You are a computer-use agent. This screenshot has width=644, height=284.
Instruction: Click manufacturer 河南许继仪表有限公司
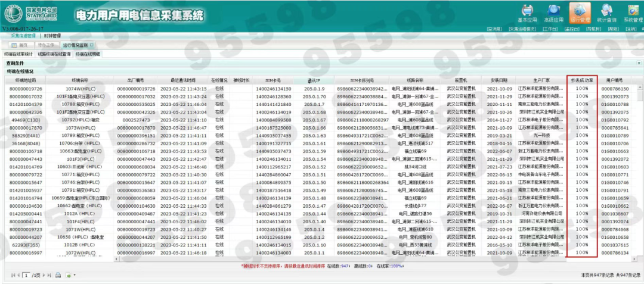click(x=540, y=214)
